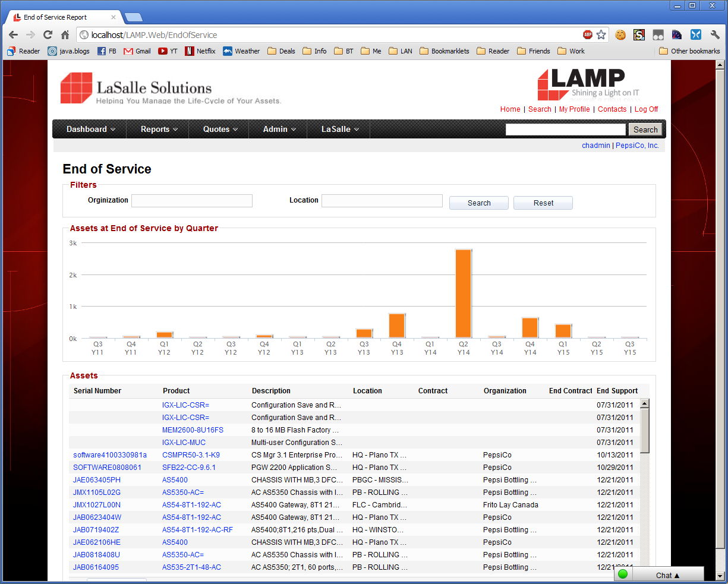Click the gray two-circle extension icon
This screenshot has width=728, height=584.
pyautogui.click(x=658, y=34)
